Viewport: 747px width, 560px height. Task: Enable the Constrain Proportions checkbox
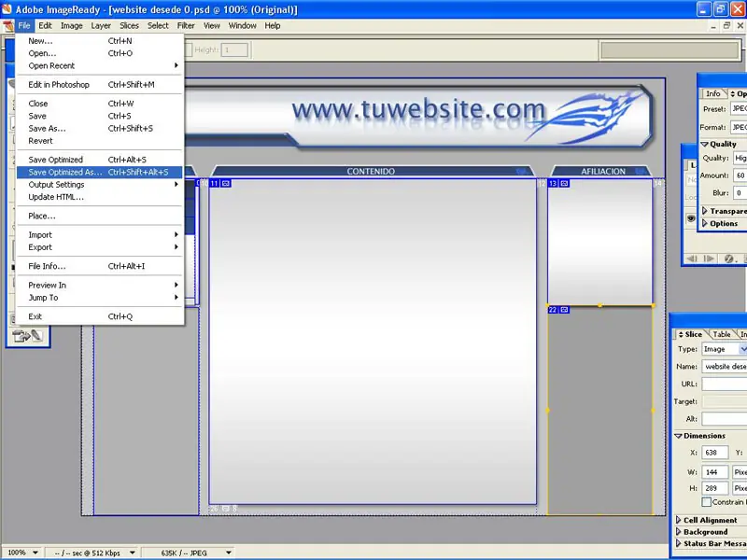tap(707, 502)
